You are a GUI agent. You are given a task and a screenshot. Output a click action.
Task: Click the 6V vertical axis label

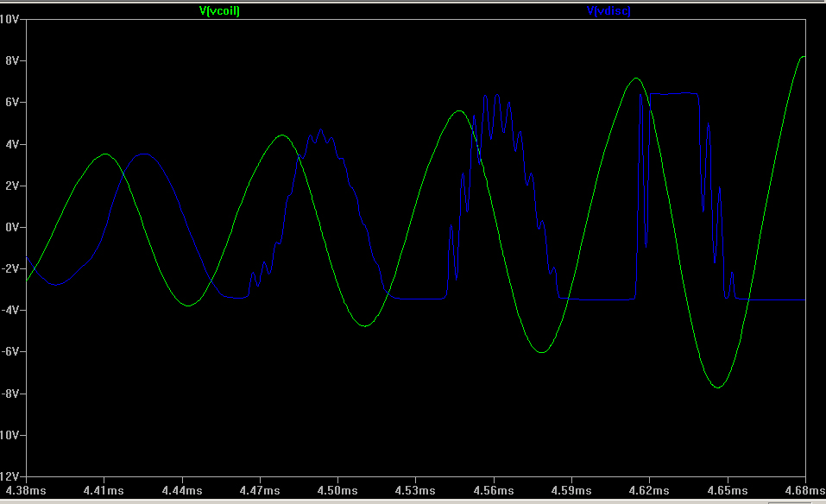point(12,102)
